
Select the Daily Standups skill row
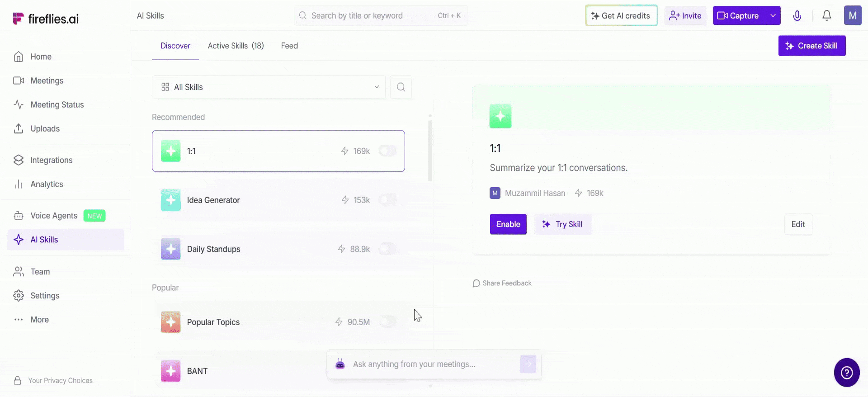278,249
